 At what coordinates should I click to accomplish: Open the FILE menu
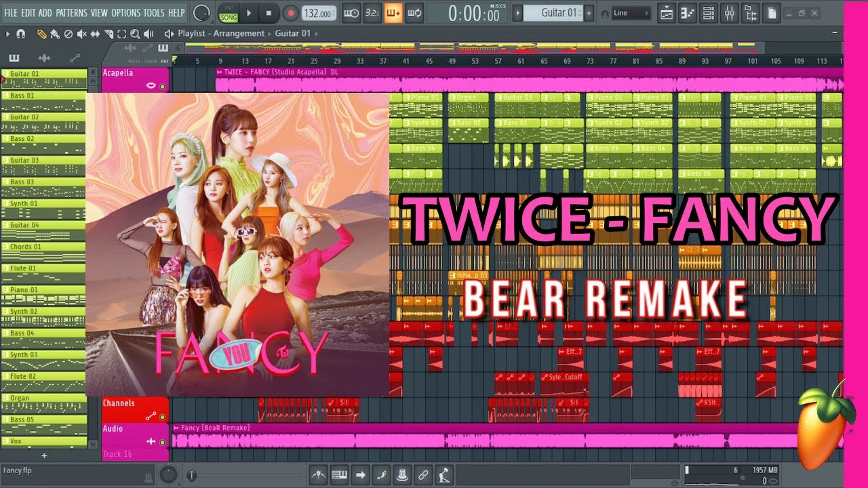pyautogui.click(x=11, y=13)
